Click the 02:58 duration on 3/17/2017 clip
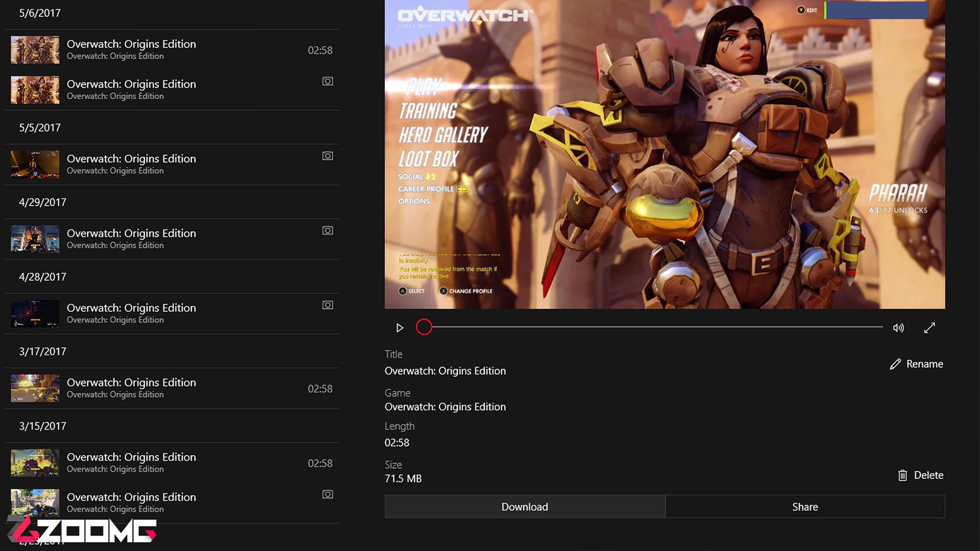 [x=320, y=389]
